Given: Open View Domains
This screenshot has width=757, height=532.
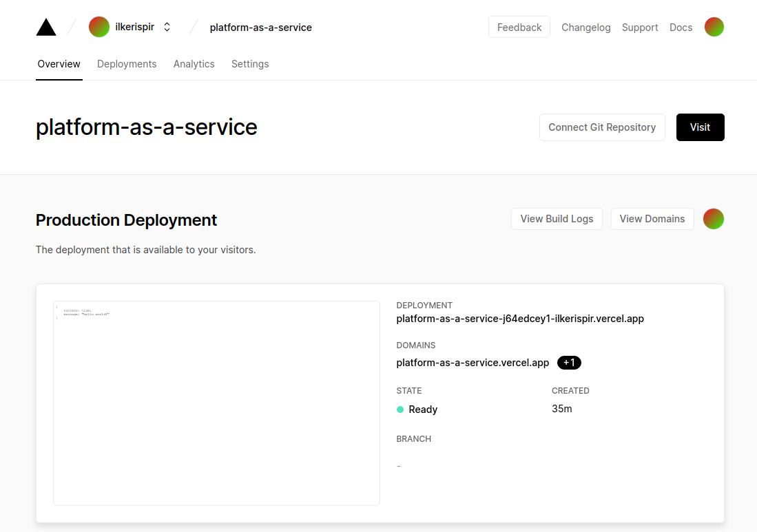Looking at the screenshot, I should 652,219.
